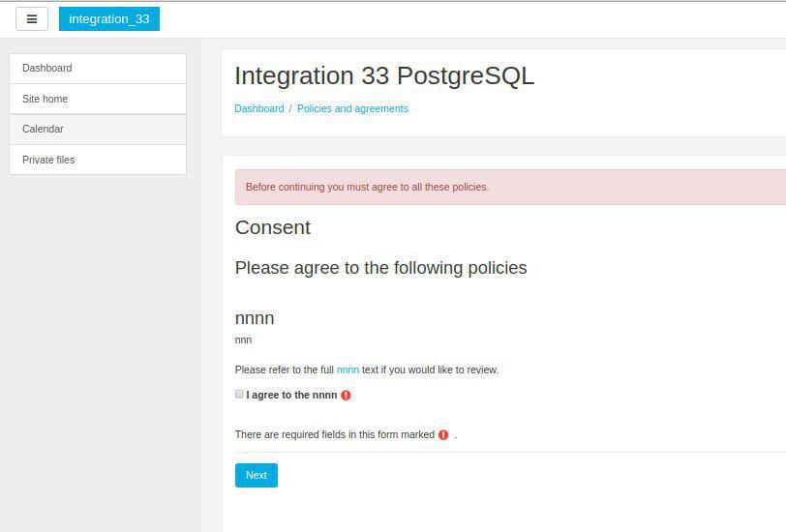Click the Consent heading

tap(273, 227)
